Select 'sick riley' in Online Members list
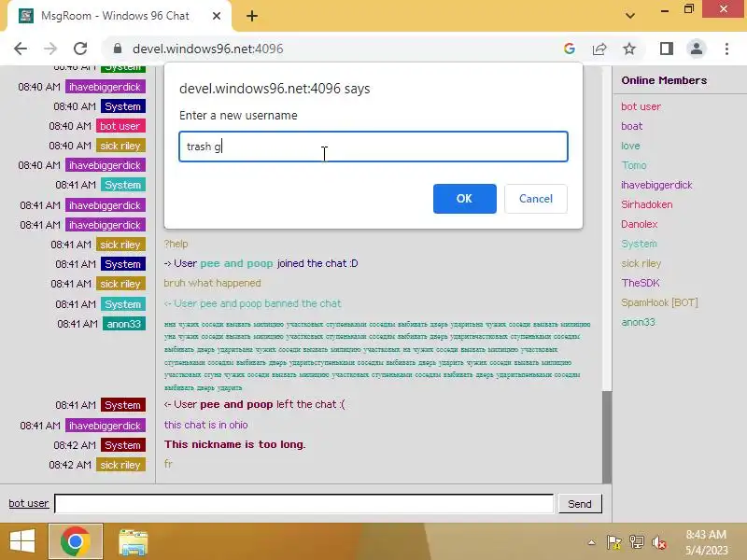 point(641,263)
